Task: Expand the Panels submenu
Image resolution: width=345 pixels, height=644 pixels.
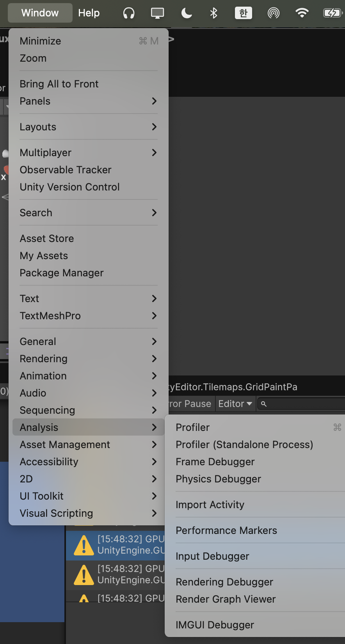Action: [89, 101]
